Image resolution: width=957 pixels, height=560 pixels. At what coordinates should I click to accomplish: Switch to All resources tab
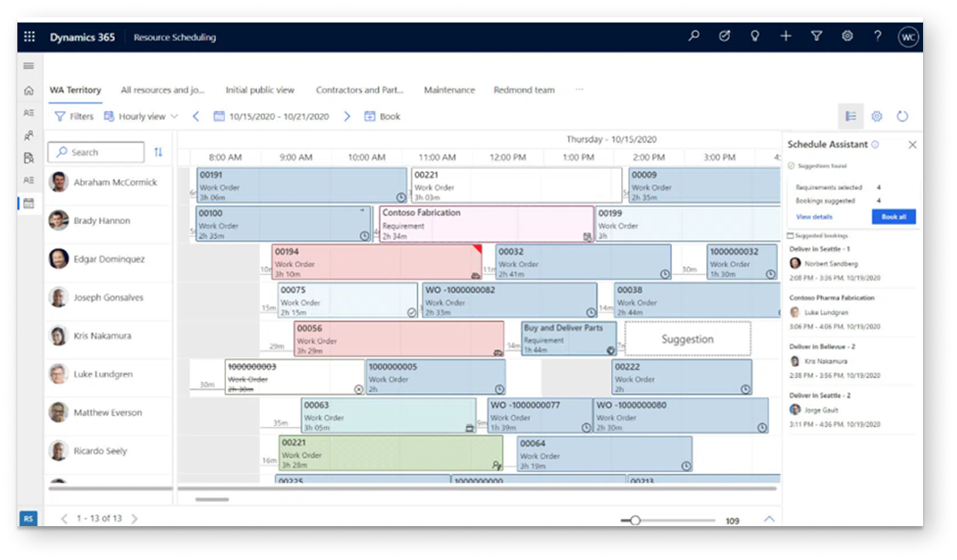click(162, 89)
